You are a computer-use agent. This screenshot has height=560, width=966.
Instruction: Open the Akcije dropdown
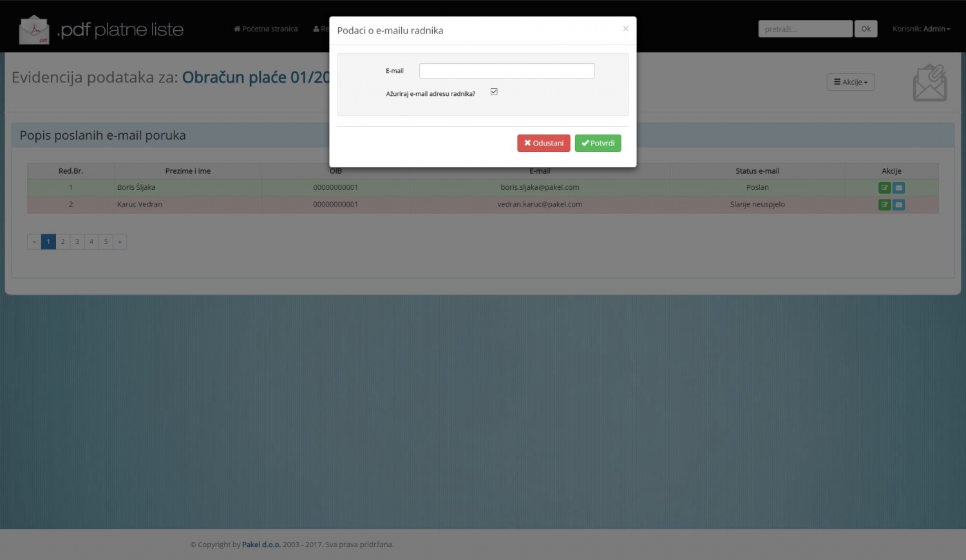click(850, 82)
